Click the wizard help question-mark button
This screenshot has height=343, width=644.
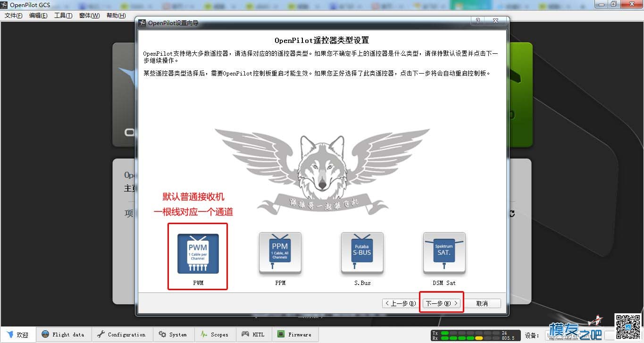click(x=478, y=21)
